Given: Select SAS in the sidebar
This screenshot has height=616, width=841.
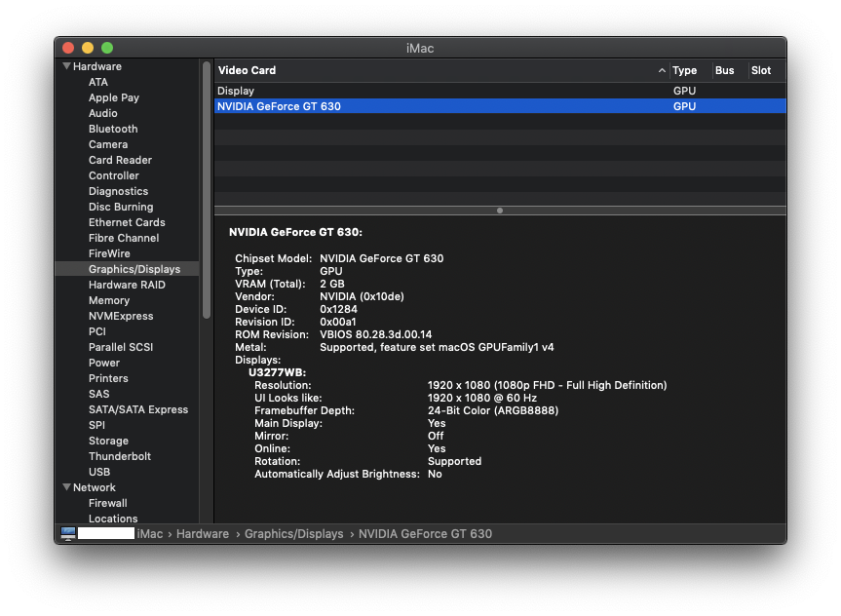Looking at the screenshot, I should click(x=99, y=394).
